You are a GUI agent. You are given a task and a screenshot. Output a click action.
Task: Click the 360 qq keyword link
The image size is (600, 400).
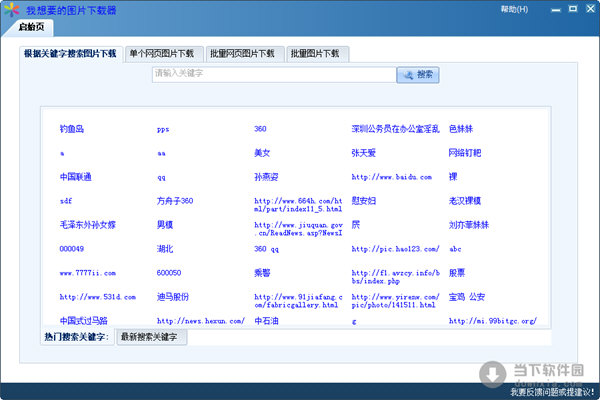point(266,249)
